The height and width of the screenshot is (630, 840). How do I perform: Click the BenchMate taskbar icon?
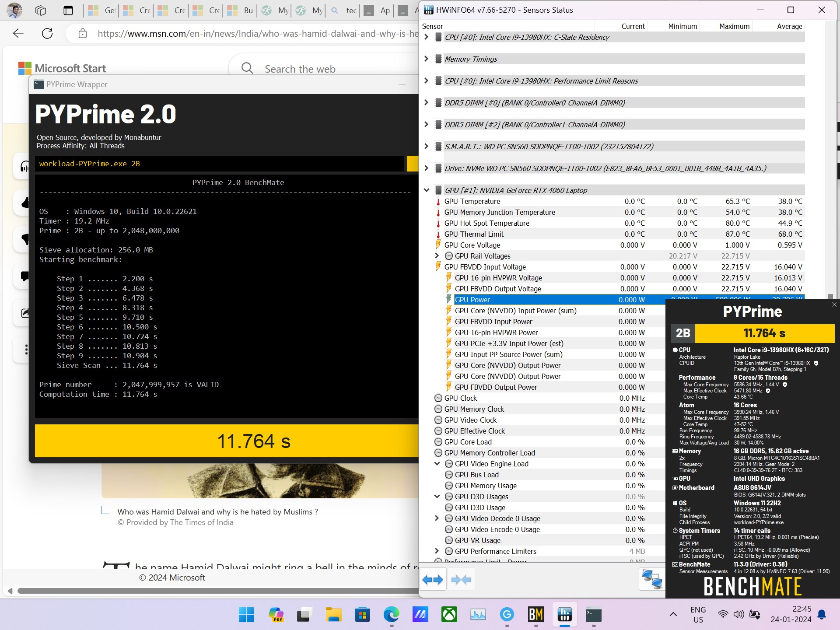point(536,615)
